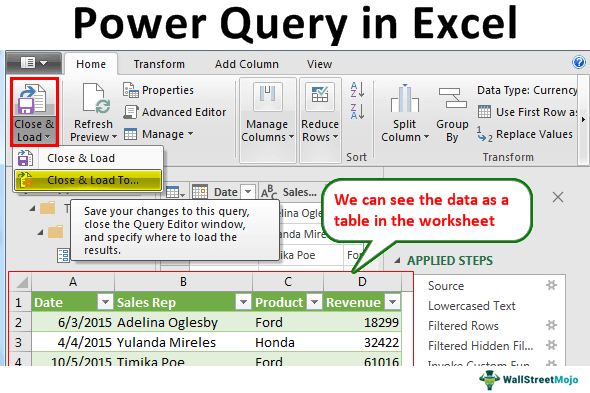590x393 pixels.
Task: Sort ascending A to Z
Action: [x=357, y=90]
